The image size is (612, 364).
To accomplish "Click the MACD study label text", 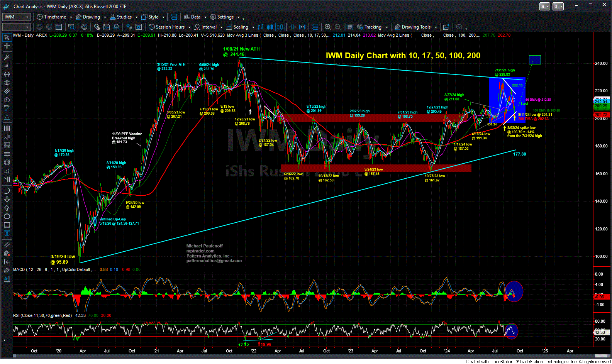I will pos(54,269).
